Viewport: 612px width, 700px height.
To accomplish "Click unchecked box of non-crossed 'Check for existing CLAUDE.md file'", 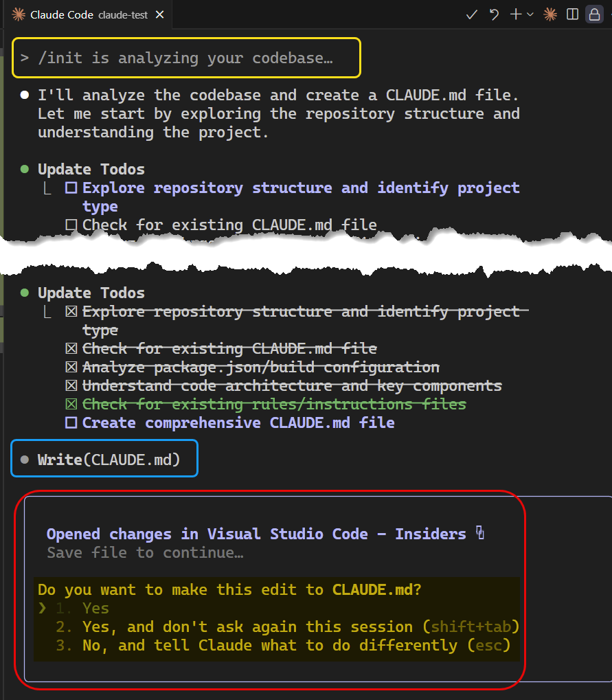I will click(71, 225).
